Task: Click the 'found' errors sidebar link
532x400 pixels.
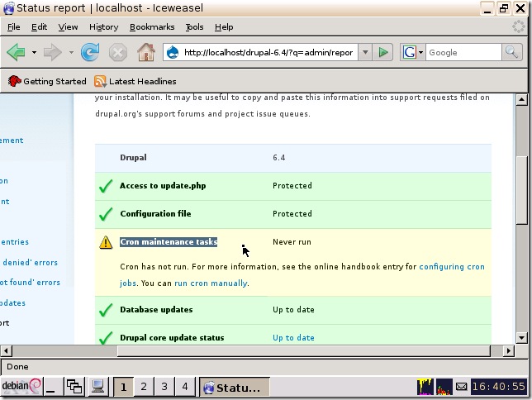Action: (x=30, y=283)
